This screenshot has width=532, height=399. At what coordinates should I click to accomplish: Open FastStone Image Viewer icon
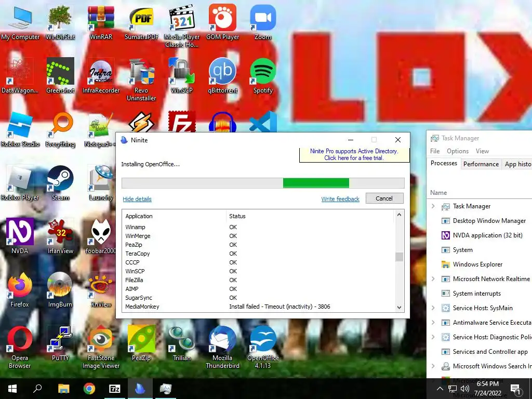[x=101, y=347]
